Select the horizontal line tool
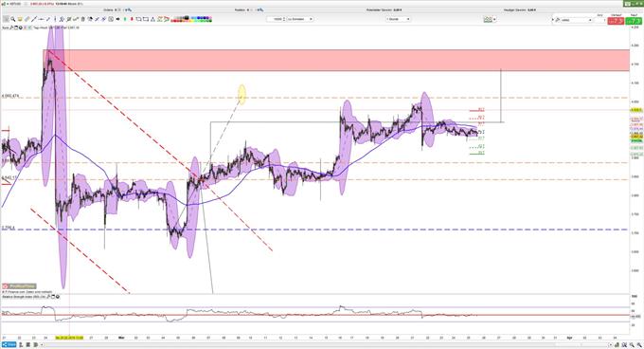Image resolution: width=644 pixels, height=349 pixels. pos(41,19)
